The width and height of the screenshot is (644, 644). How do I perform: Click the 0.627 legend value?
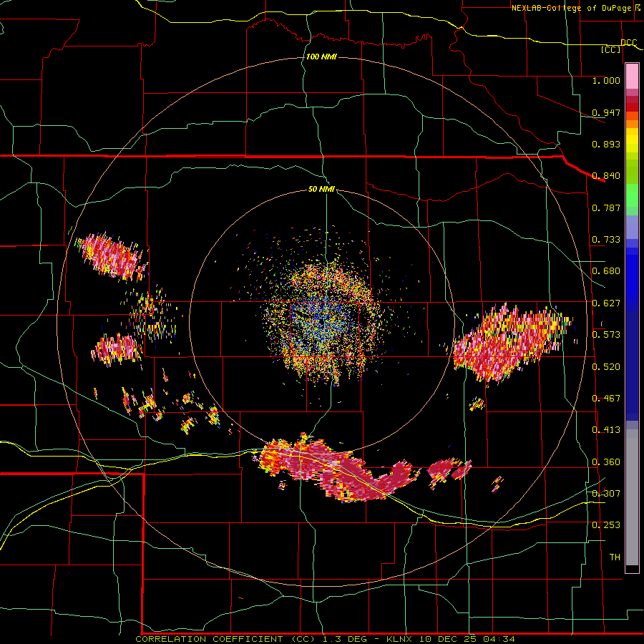click(x=606, y=303)
